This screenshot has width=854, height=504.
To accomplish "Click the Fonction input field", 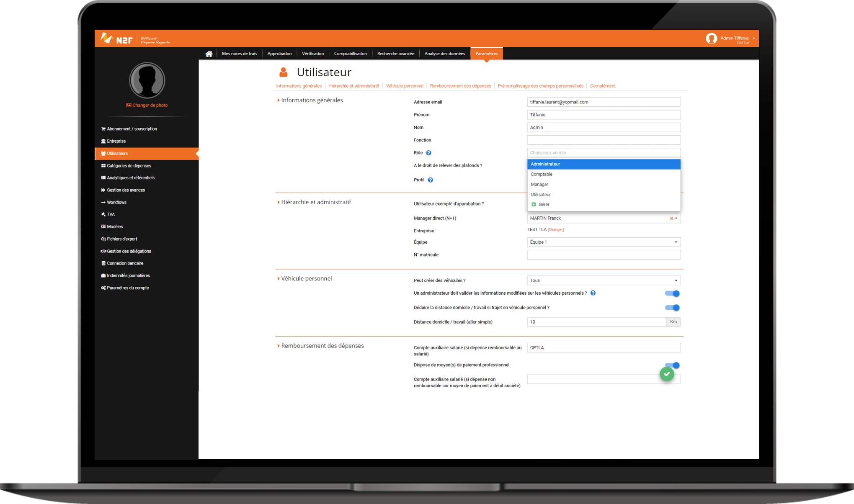I will (x=603, y=140).
